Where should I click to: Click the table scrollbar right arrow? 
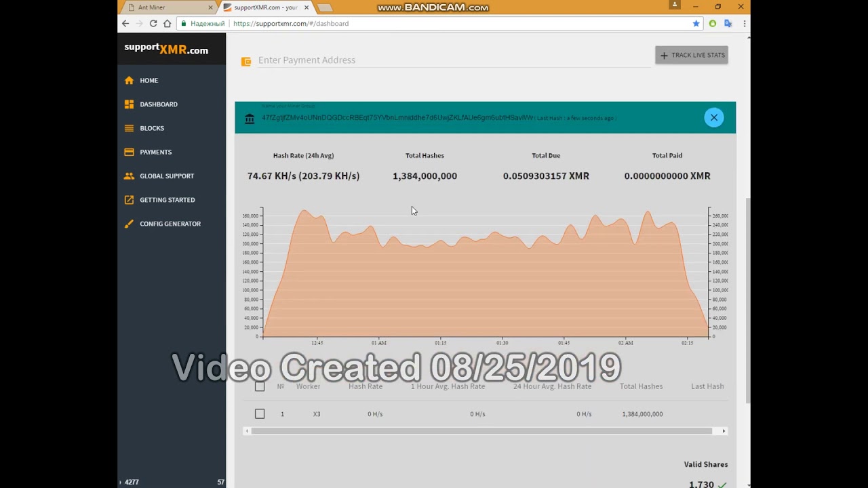click(x=724, y=431)
